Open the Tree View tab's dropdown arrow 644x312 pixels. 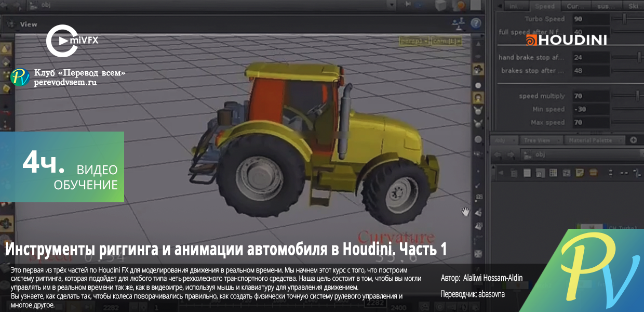point(559,140)
